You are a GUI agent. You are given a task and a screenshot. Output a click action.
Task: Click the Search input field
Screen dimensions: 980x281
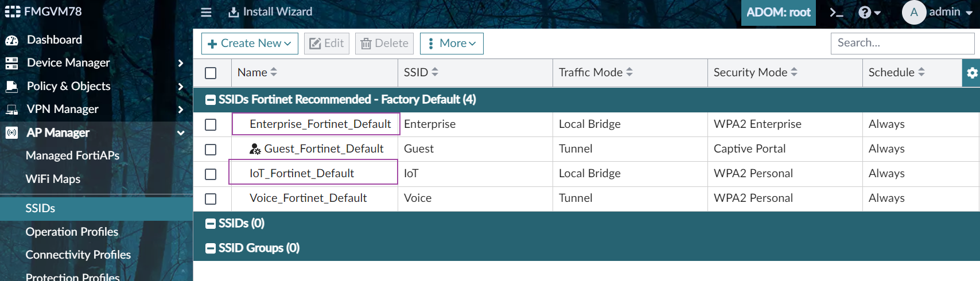[902, 43]
